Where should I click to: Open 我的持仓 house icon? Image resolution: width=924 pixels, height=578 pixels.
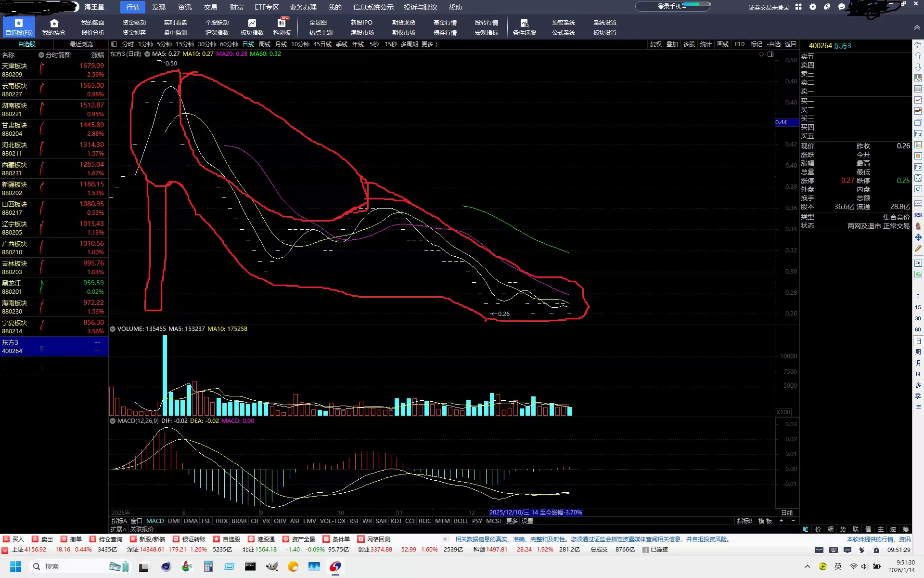[x=54, y=23]
